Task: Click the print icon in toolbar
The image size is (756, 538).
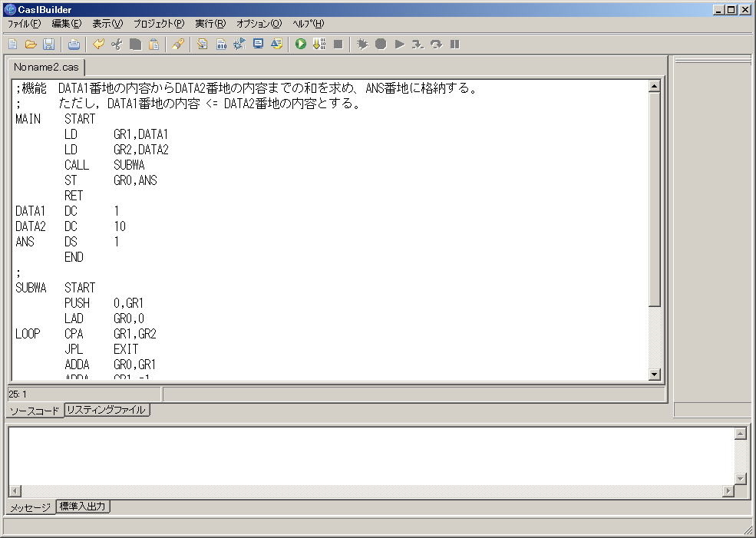Action: [74, 45]
